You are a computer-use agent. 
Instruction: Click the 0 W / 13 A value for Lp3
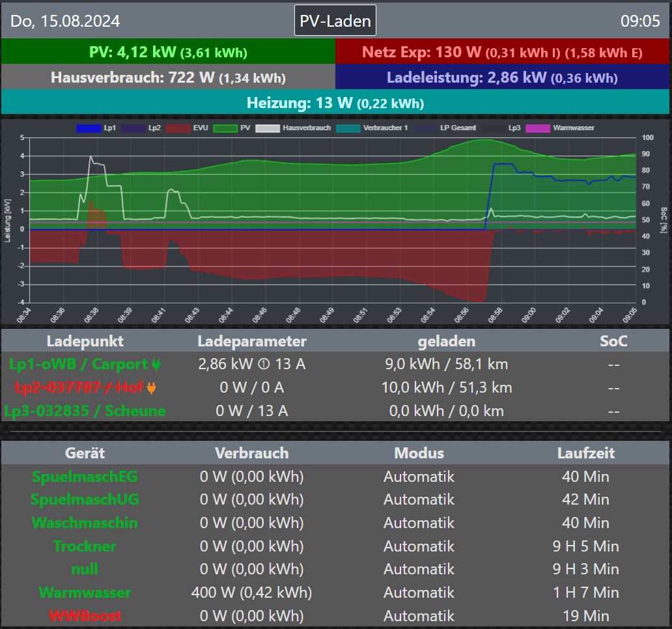click(x=251, y=411)
